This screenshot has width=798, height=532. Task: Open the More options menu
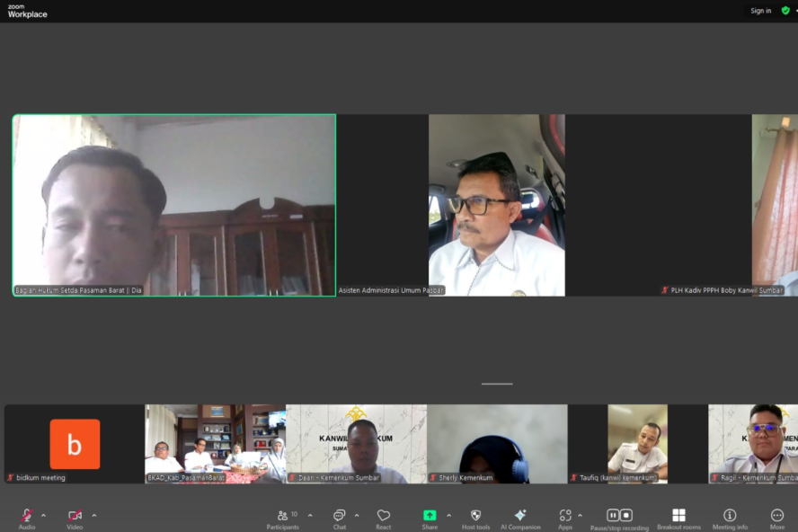(776, 516)
